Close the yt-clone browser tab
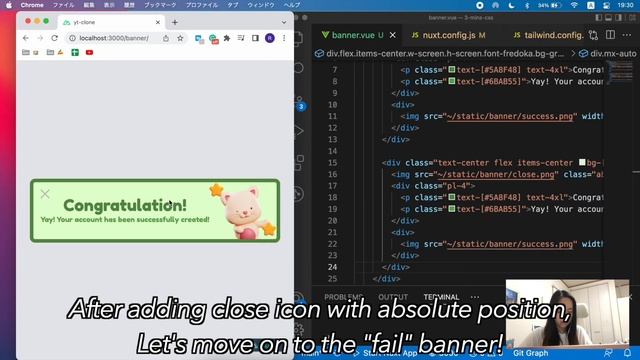Image resolution: width=640 pixels, height=360 pixels. pyautogui.click(x=158, y=22)
